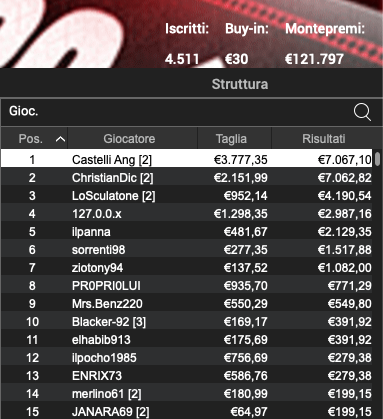383x419 pixels.
Task: Click the Gioc. player search field
Action: pos(191,112)
